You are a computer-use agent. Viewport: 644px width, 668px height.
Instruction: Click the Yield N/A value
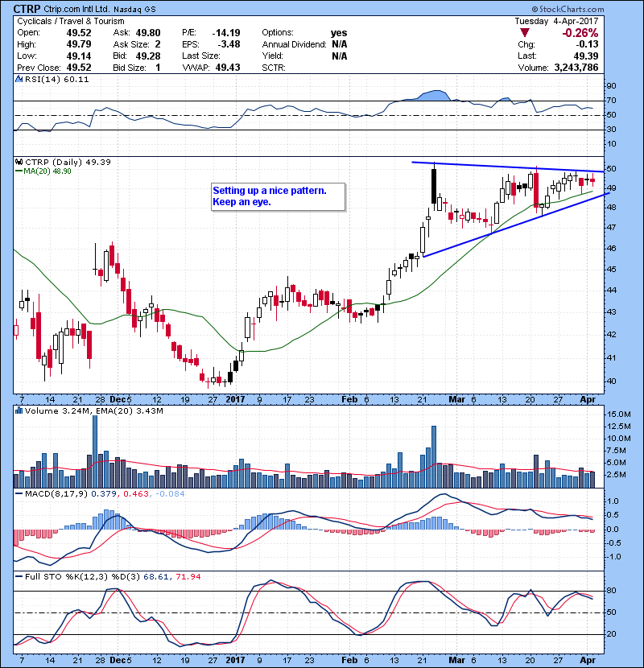click(339, 56)
